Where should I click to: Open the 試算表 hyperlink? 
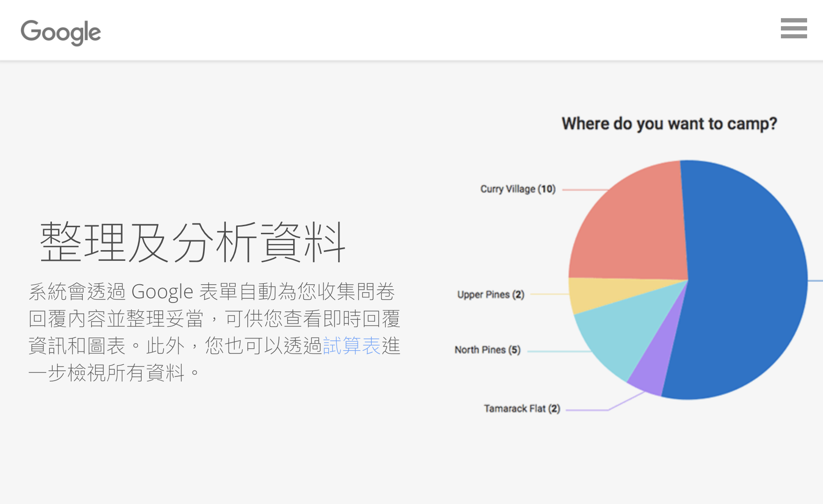click(x=352, y=346)
